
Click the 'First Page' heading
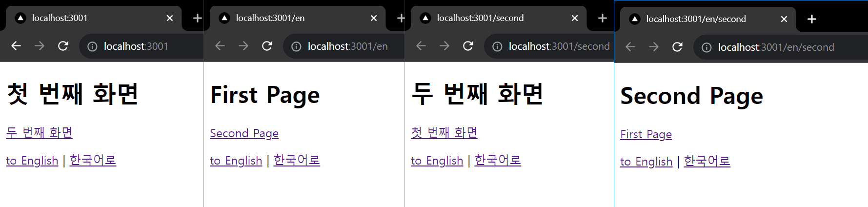(x=265, y=95)
